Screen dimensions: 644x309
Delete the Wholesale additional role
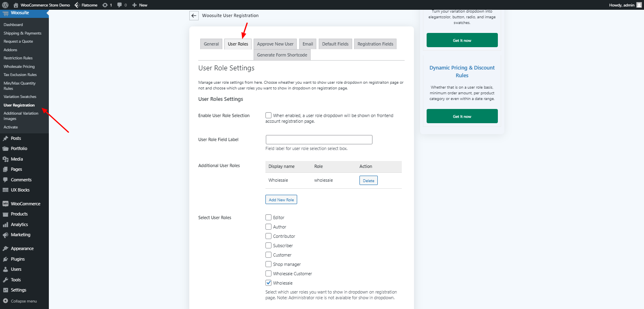[x=368, y=181]
